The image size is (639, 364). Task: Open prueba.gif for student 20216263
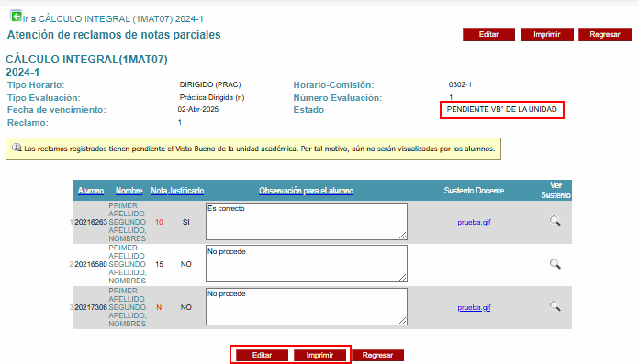(x=474, y=222)
